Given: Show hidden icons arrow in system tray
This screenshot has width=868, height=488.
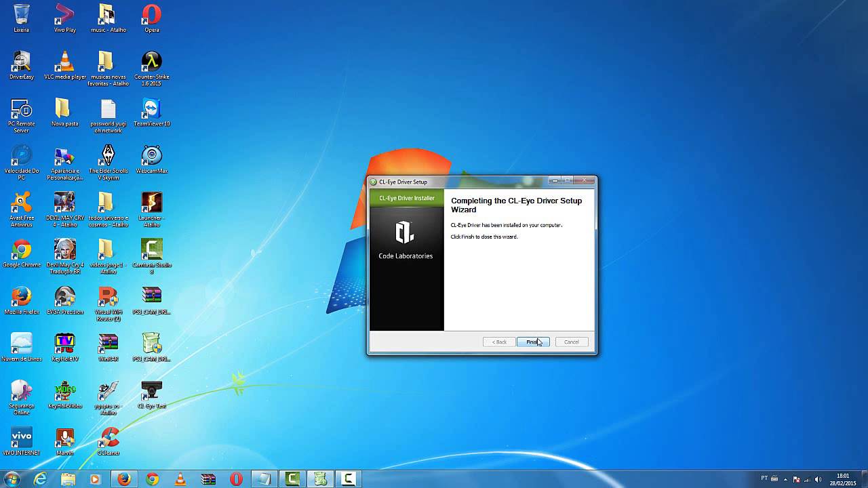Looking at the screenshot, I should [786, 479].
